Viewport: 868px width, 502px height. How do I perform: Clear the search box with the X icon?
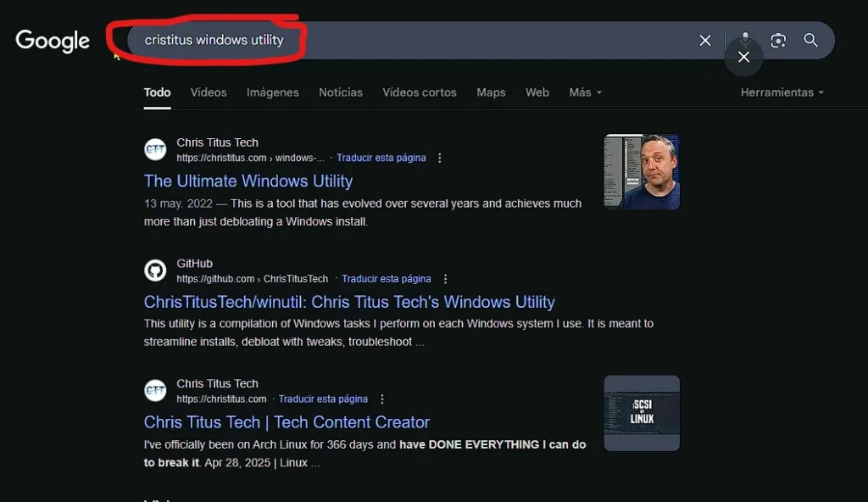(704, 41)
